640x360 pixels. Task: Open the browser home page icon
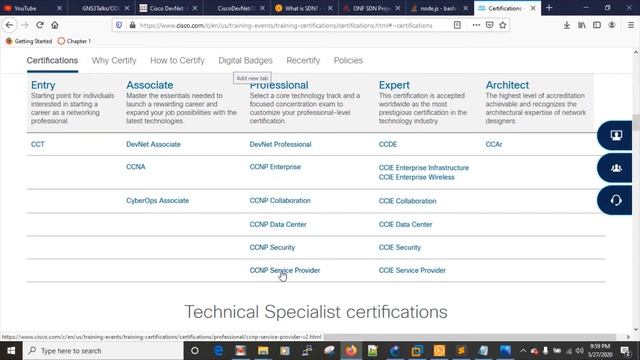[x=55, y=25]
